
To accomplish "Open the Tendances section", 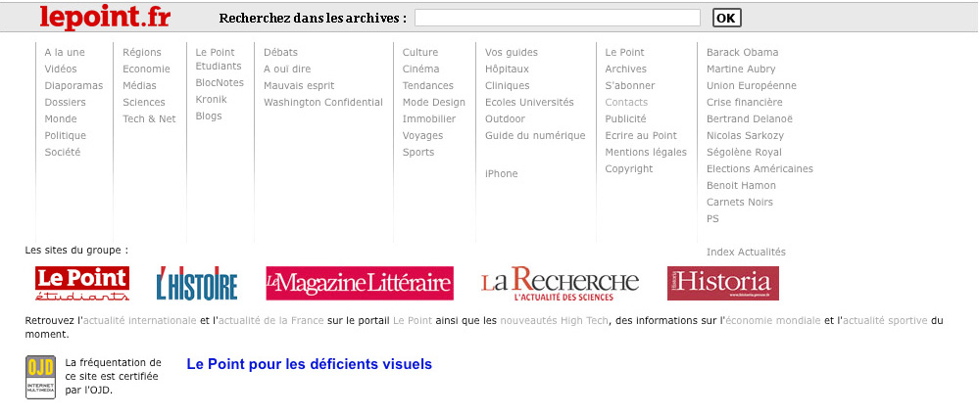I will [x=428, y=85].
